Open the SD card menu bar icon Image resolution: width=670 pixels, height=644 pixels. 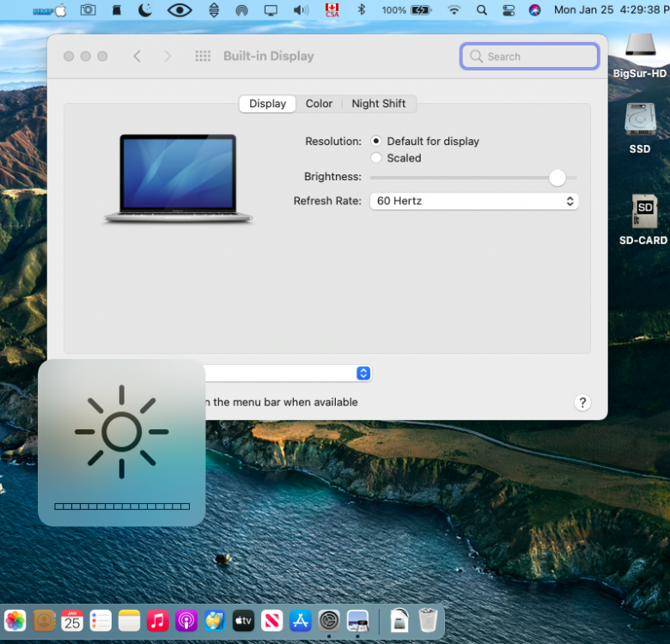point(117,10)
